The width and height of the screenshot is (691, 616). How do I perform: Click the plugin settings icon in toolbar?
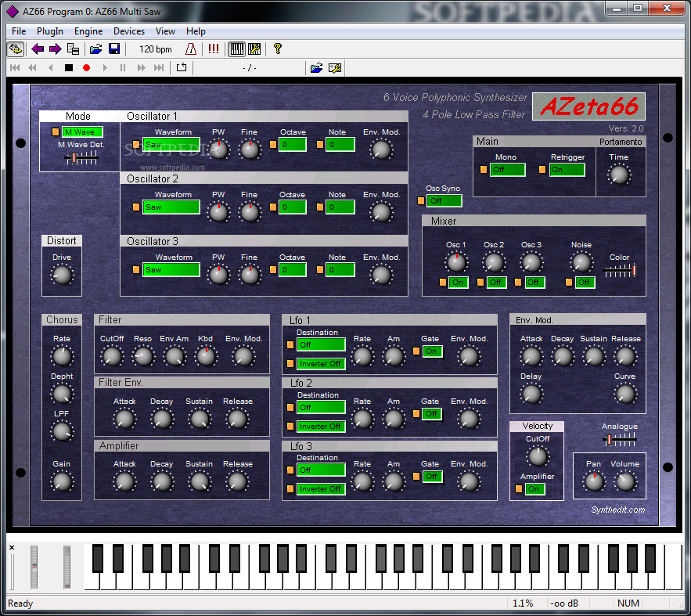[x=16, y=49]
